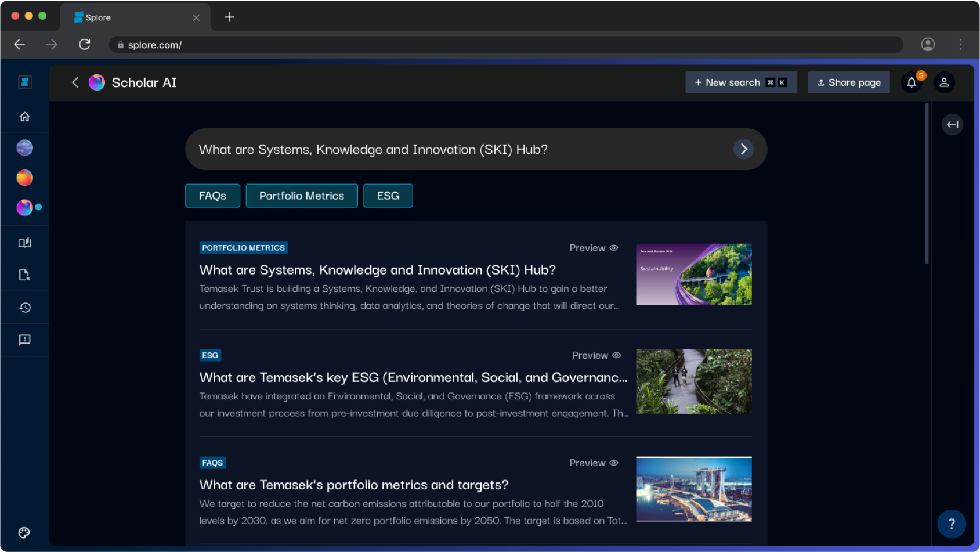Preview the portfolio metrics and targets result
Screen dimensions: 980x552
(594, 463)
